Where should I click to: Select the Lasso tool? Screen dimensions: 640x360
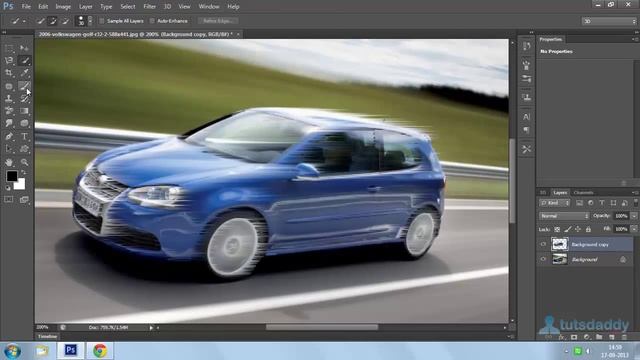point(9,61)
